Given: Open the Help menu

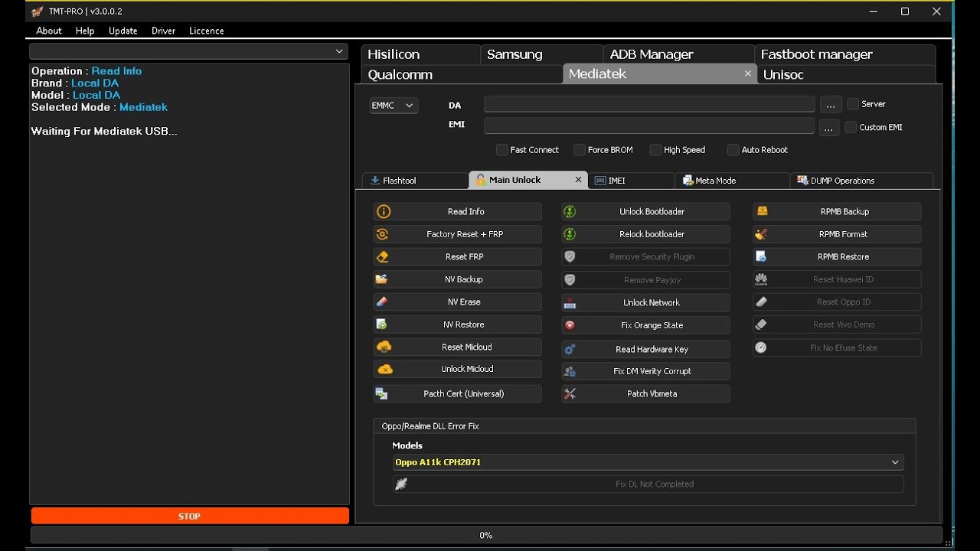Looking at the screenshot, I should 85,31.
